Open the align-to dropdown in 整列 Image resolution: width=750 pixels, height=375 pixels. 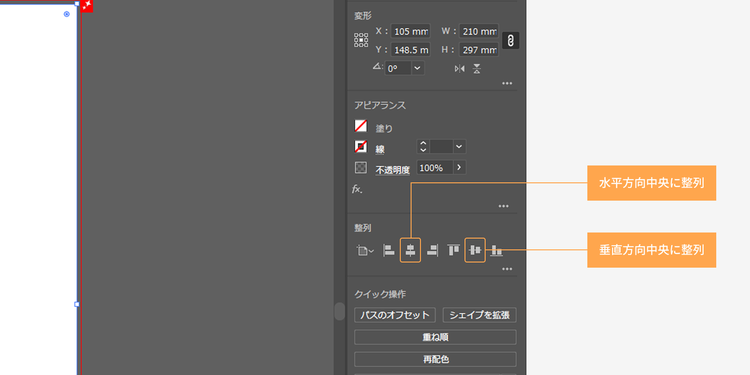364,250
